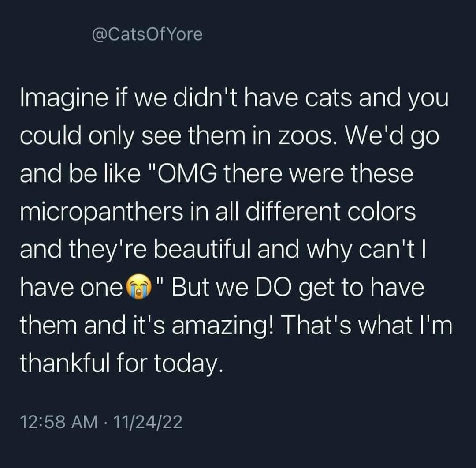Click the "OMG" text
Image resolution: width=476 pixels, height=468 pixels.
[x=188, y=175]
